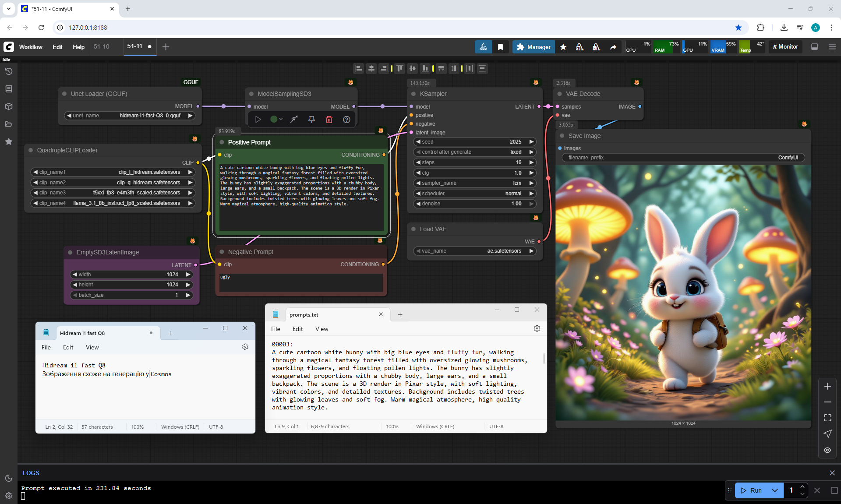Expand the Run button options dropdown
The width and height of the screenshot is (841, 504).
pyautogui.click(x=775, y=490)
